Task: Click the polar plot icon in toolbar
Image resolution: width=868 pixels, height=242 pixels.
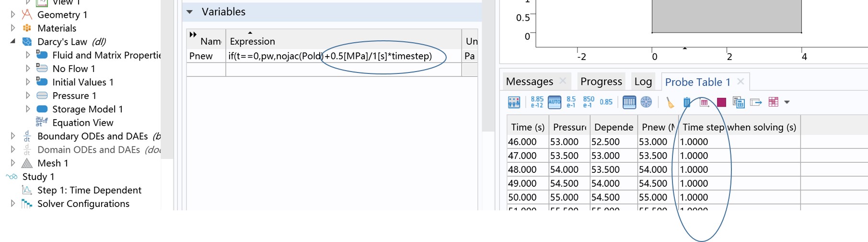Action: click(x=646, y=102)
